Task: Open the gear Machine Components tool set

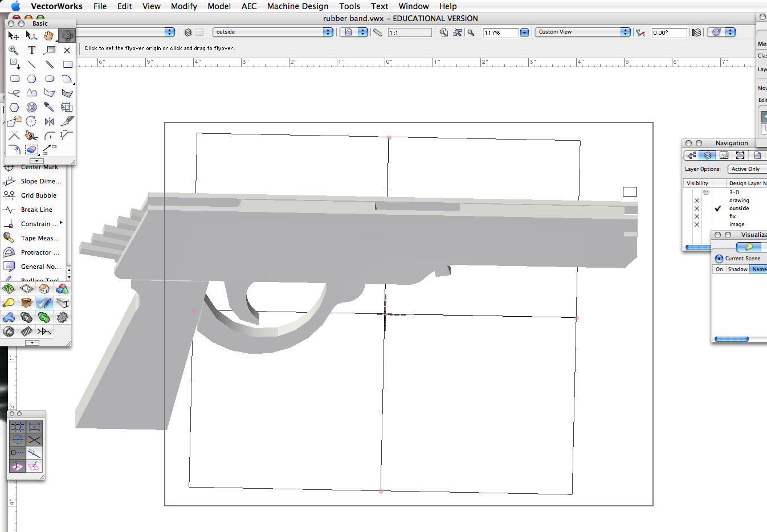Action: click(x=62, y=317)
